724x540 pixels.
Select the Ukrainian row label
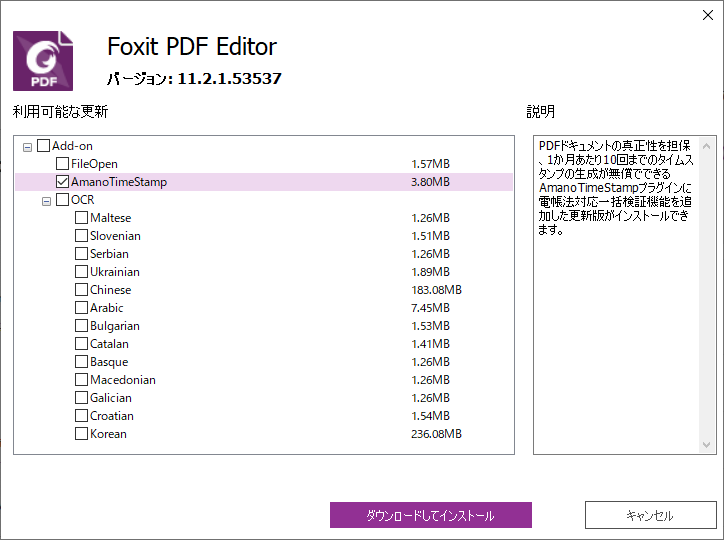click(115, 272)
